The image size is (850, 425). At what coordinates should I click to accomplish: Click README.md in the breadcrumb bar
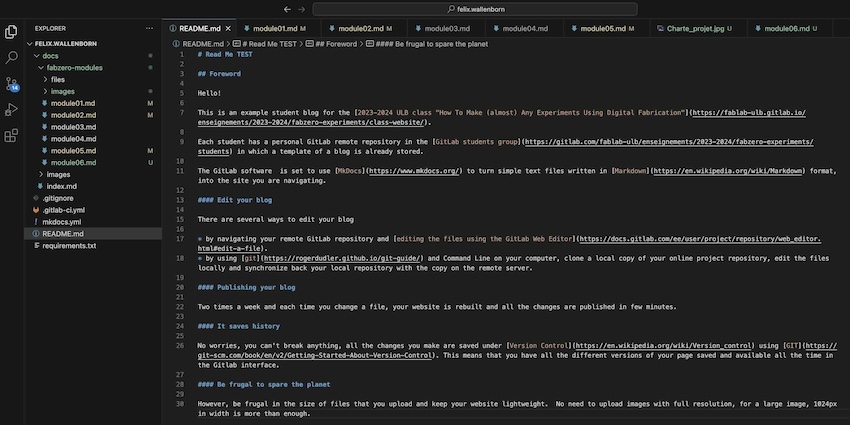pos(203,44)
